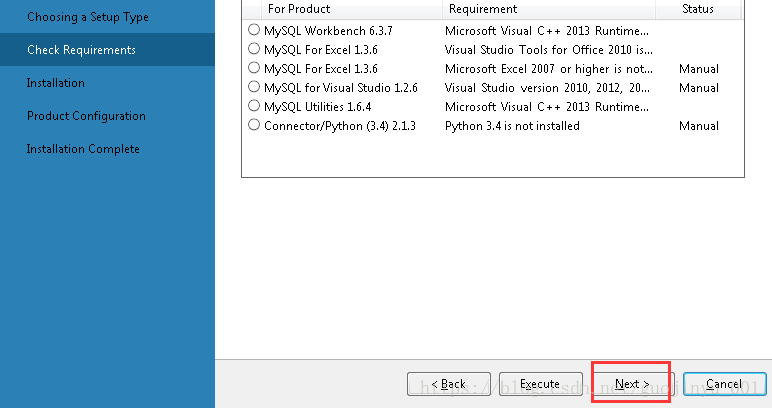This screenshot has height=408, width=772.
Task: Sort by the For Product column header
Action: pos(299,9)
